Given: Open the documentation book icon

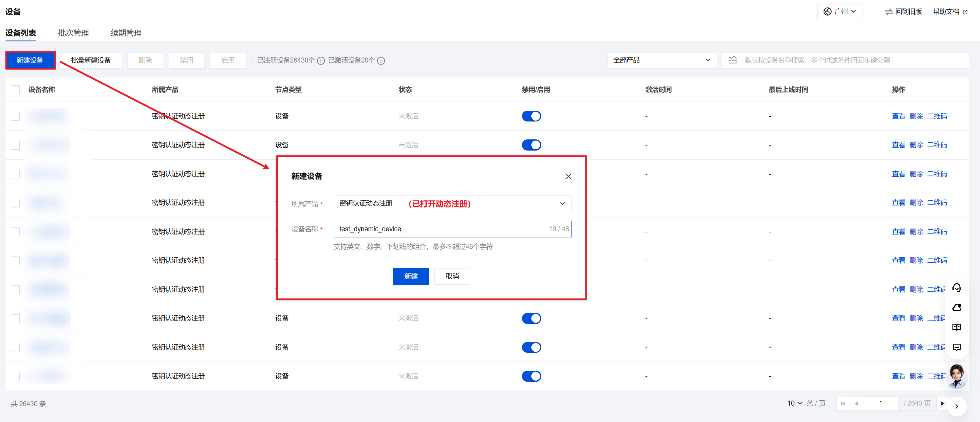Looking at the screenshot, I should [957, 327].
